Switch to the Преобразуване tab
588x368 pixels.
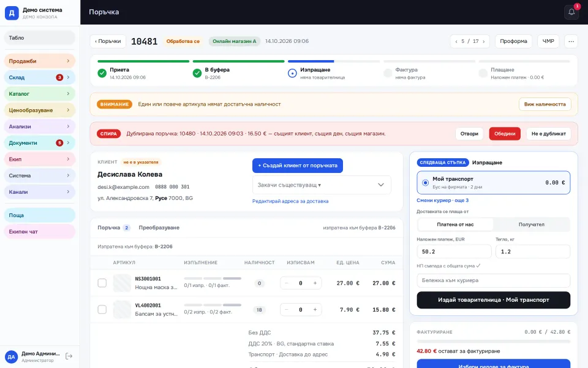click(159, 228)
